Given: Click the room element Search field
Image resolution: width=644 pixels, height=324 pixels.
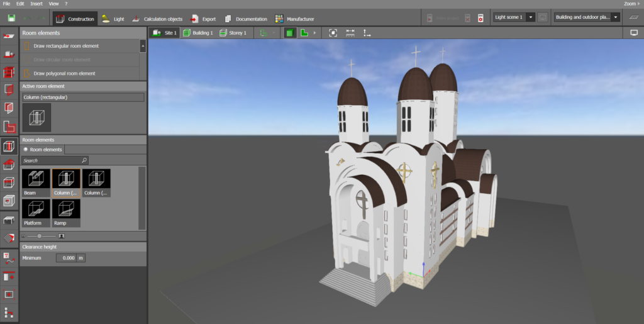Looking at the screenshot, I should click(x=52, y=160).
